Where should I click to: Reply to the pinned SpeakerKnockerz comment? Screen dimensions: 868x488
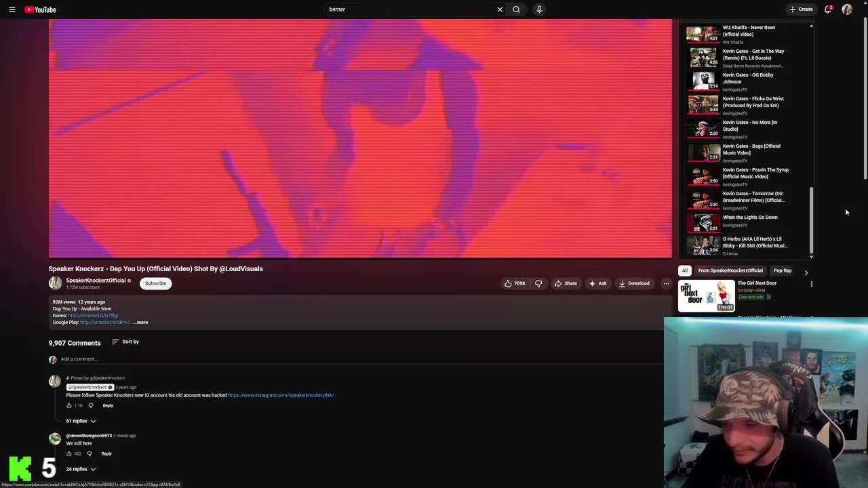coord(108,405)
